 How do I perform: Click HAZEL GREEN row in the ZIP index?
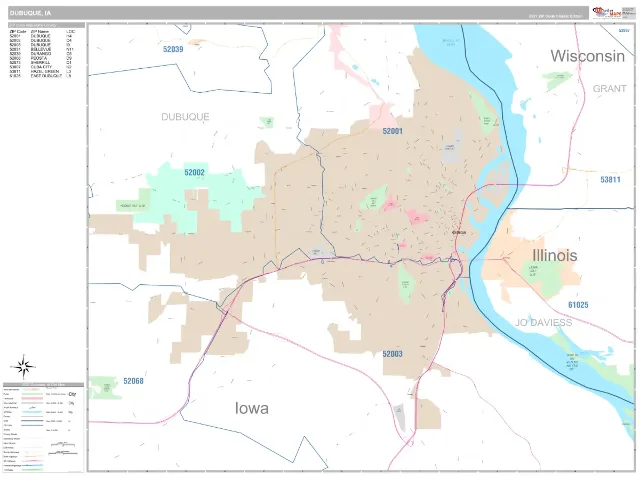pos(42,71)
